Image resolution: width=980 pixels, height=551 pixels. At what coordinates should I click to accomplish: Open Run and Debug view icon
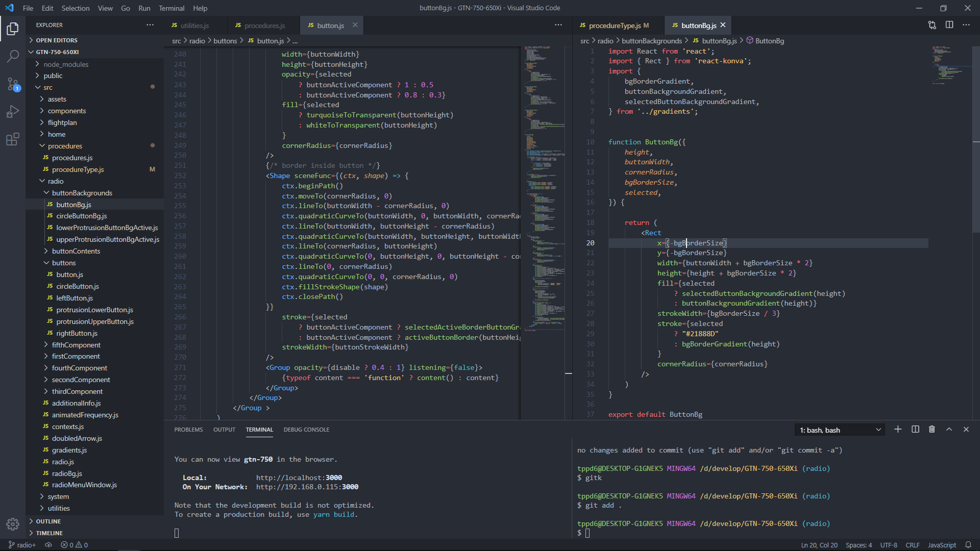click(13, 111)
